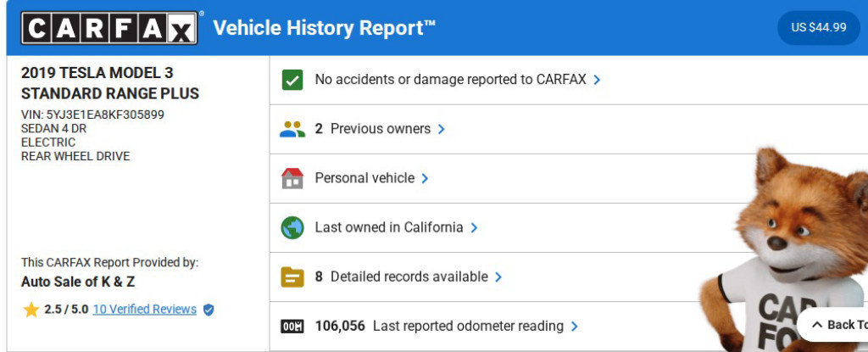The image size is (868, 352).
Task: Click the previous owners people icon
Action: 292,129
